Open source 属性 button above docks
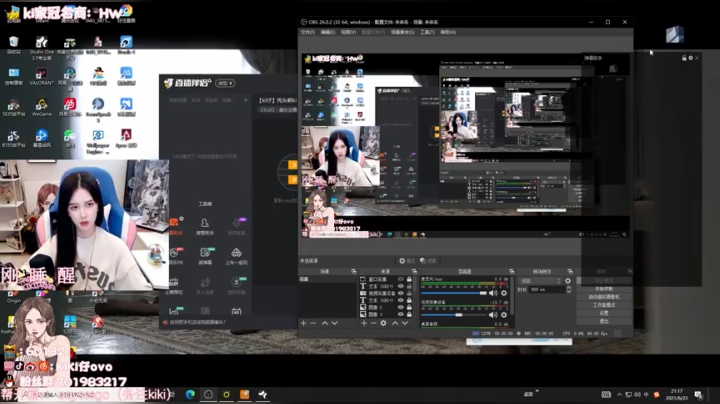The height and width of the screenshot is (404, 720). (x=407, y=261)
